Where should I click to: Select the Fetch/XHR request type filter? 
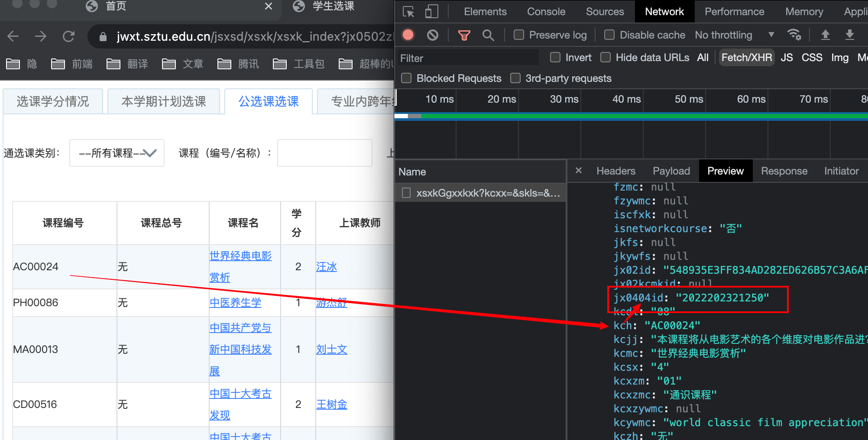tap(746, 57)
